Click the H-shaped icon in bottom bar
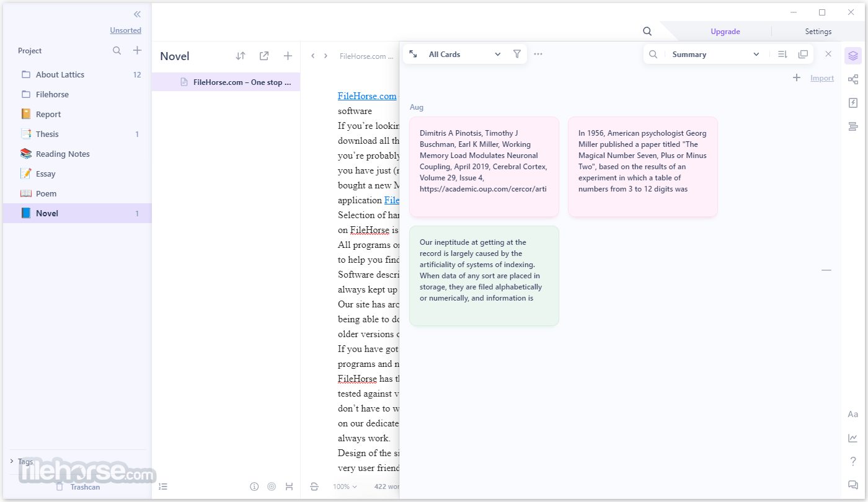The height and width of the screenshot is (502, 868). tap(289, 487)
